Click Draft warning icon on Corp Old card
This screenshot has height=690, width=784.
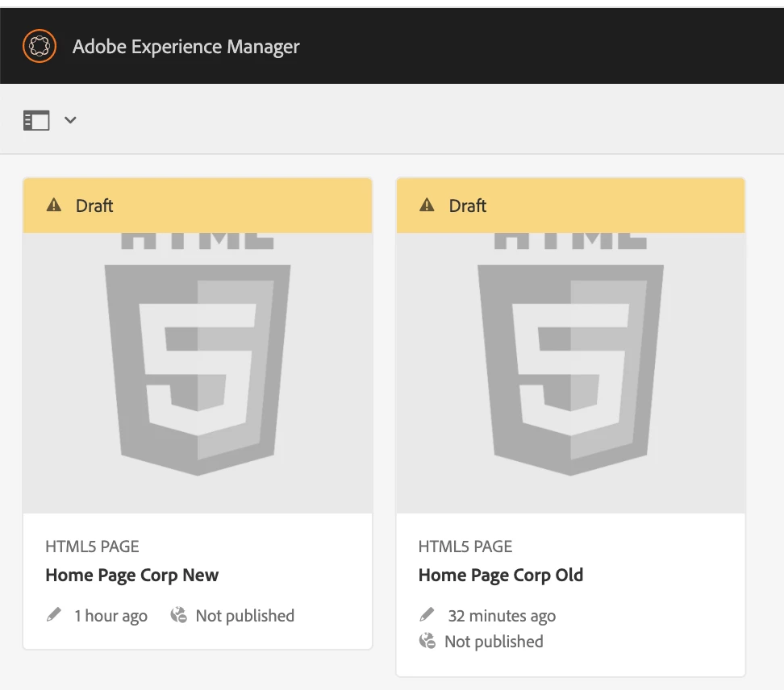coord(427,206)
